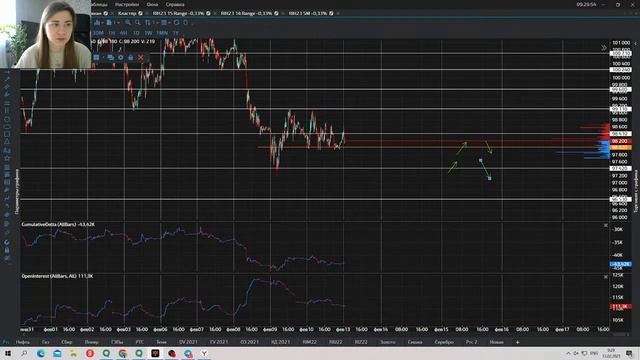Open the Параметры графика side panel
The image size is (640, 360).
[x=17, y=191]
